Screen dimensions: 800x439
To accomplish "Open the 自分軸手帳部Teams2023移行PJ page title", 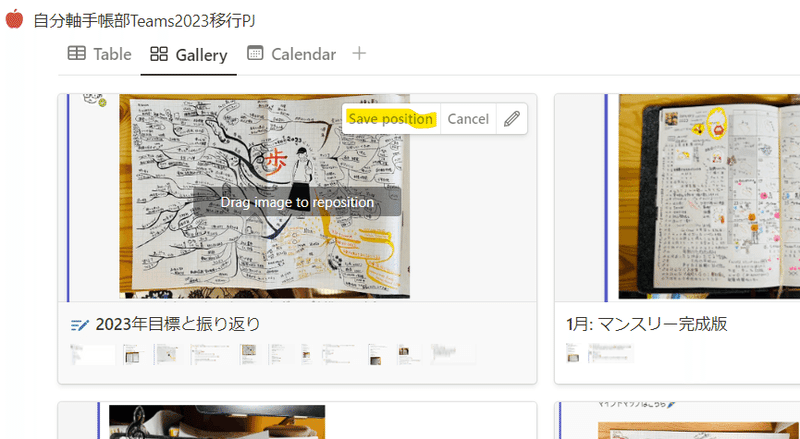I will 144,21.
